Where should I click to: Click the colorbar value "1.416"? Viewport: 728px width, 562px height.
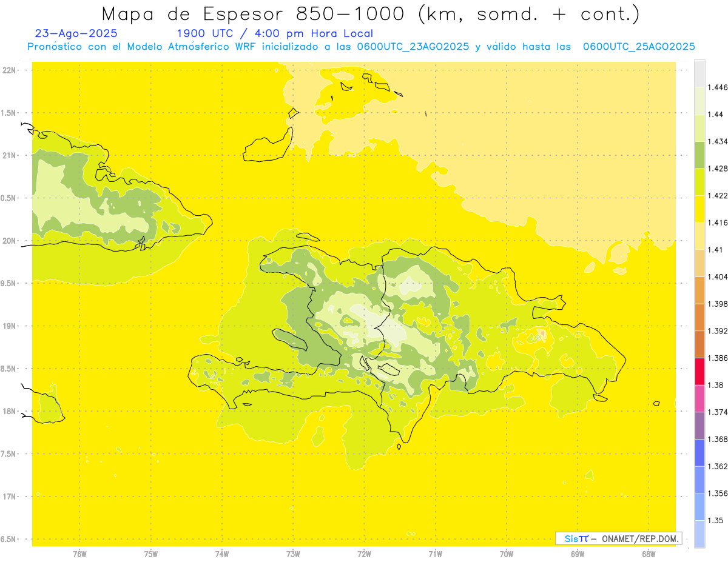[x=718, y=222]
